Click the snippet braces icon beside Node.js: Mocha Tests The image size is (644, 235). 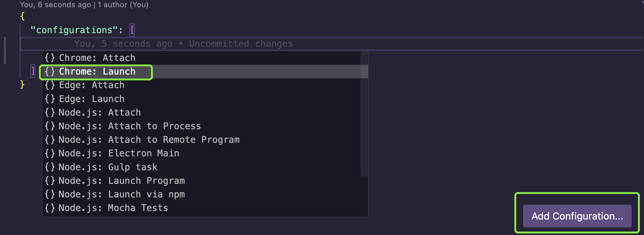click(50, 208)
